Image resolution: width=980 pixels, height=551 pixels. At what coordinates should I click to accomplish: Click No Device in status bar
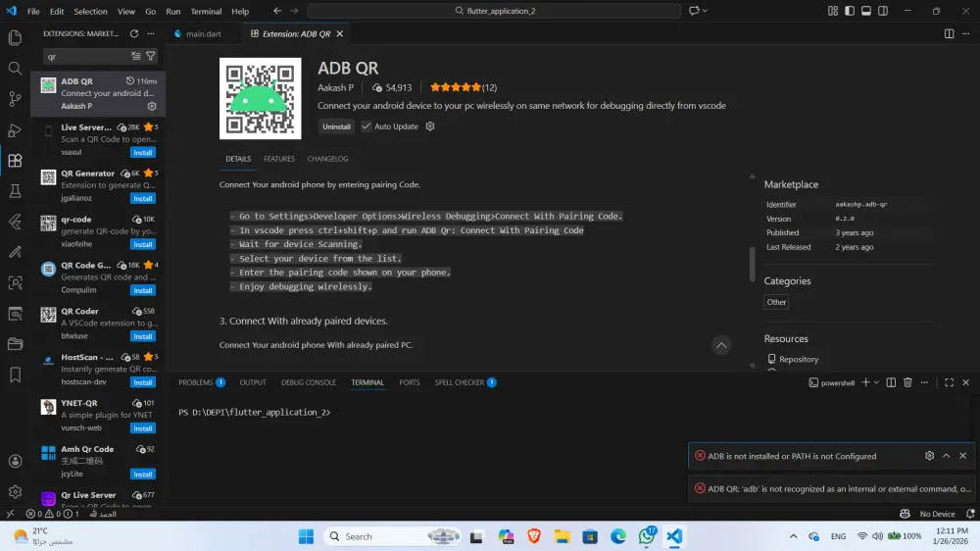point(937,514)
